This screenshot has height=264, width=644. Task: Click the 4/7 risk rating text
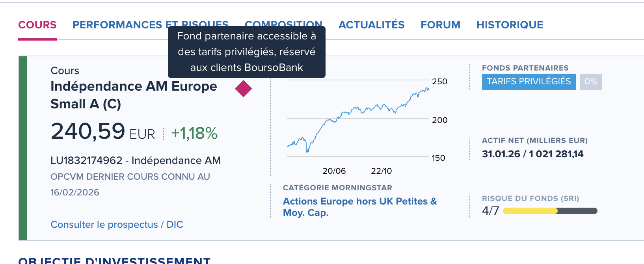490,211
